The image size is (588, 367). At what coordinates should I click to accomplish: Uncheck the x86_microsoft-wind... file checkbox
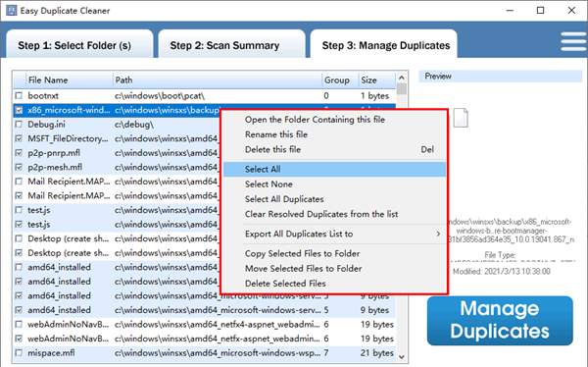tap(19, 110)
